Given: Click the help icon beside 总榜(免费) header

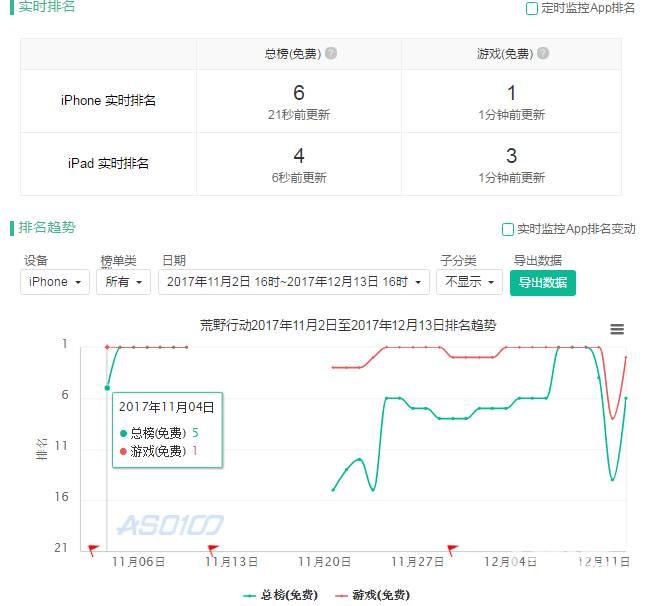Looking at the screenshot, I should (x=331, y=53).
